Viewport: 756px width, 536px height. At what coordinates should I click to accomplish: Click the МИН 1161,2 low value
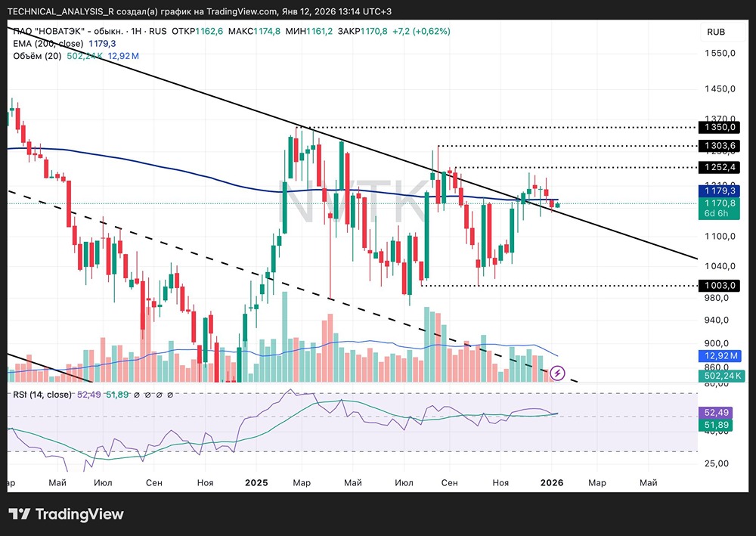(x=308, y=31)
